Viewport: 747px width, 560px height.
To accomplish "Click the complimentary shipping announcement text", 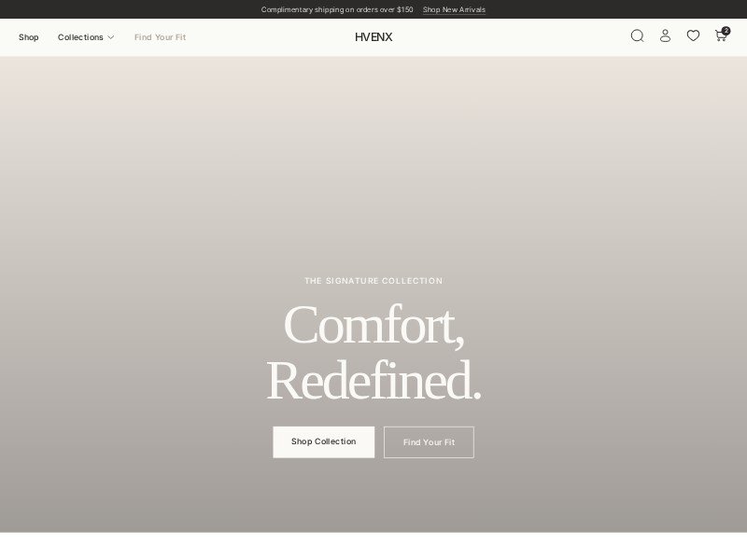I will pyautogui.click(x=337, y=9).
